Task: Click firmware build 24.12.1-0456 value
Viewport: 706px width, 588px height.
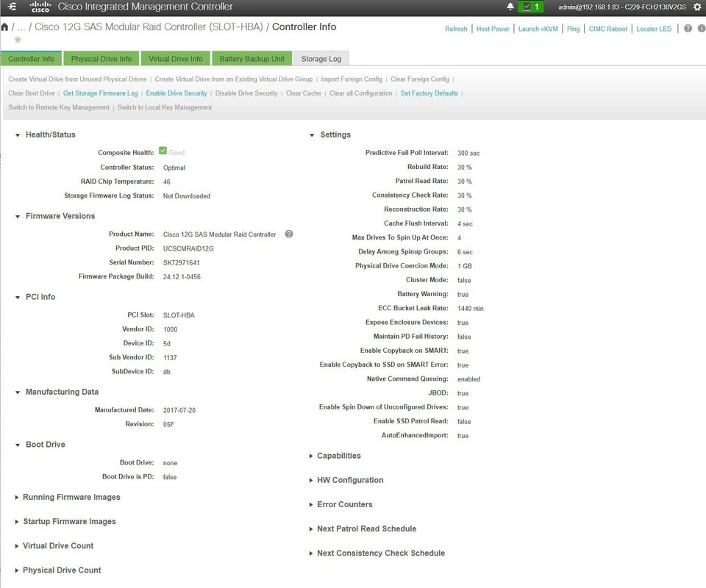Action: pos(182,276)
